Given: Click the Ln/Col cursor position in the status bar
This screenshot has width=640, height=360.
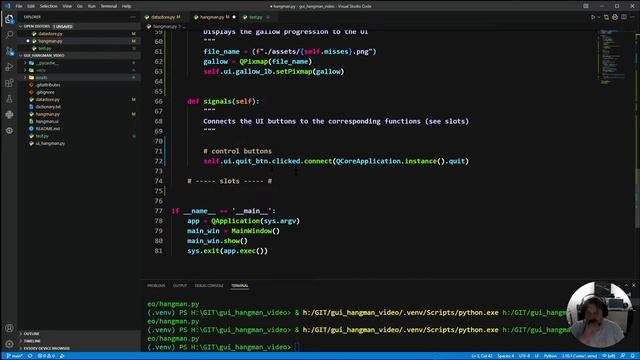Looking at the screenshot, I should (x=482, y=356).
